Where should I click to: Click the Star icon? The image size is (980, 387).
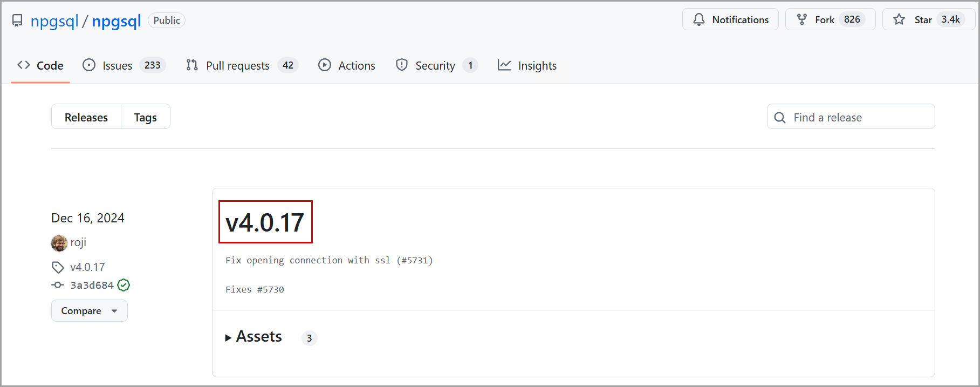tap(899, 19)
